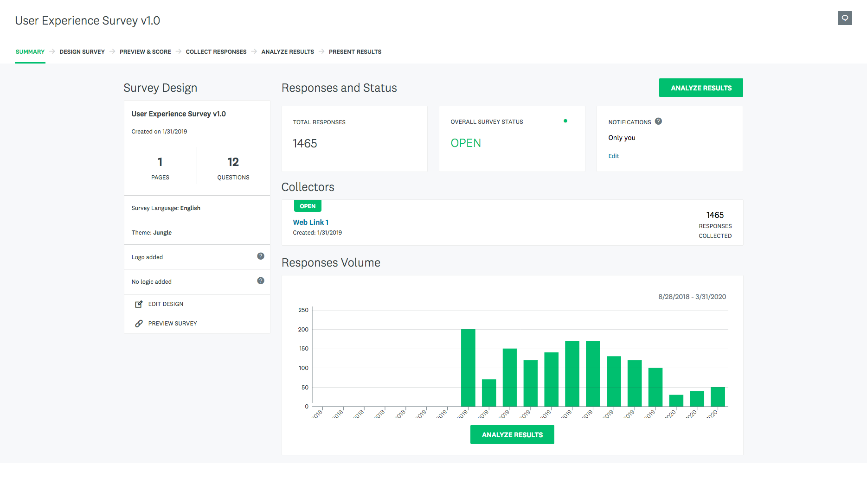The image size is (867, 504).
Task: Switch to the Summary tab
Action: pyautogui.click(x=30, y=52)
